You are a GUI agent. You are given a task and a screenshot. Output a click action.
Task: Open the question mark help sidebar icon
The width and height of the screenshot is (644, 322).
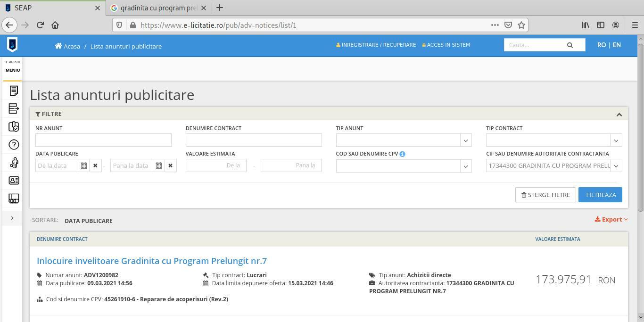14,145
